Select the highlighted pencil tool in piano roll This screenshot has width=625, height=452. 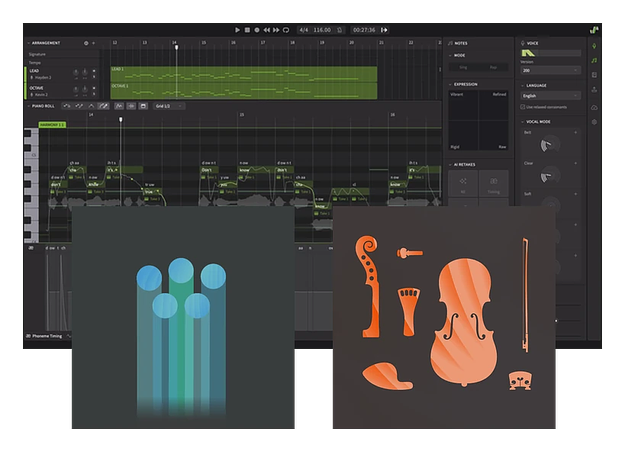point(103,106)
